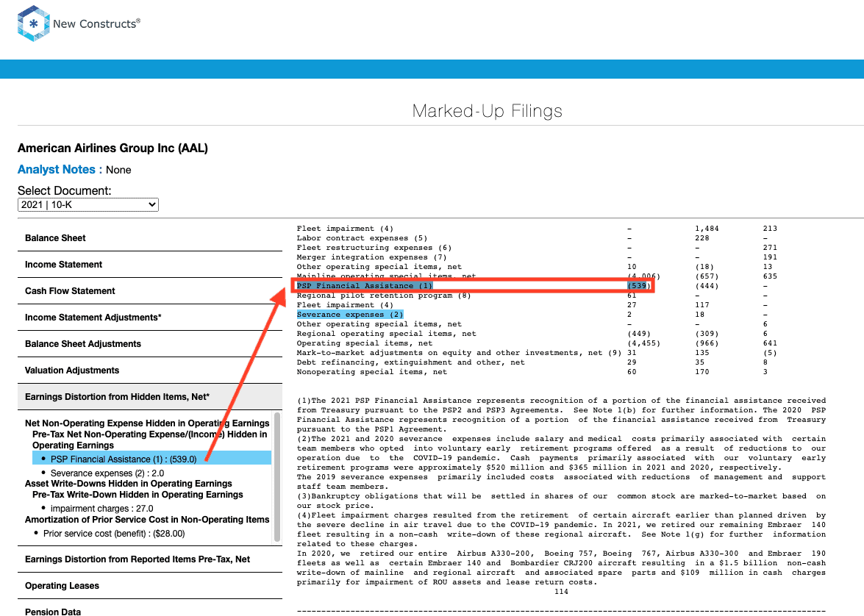Expand Balance Sheet Adjustments section

pos(150,344)
